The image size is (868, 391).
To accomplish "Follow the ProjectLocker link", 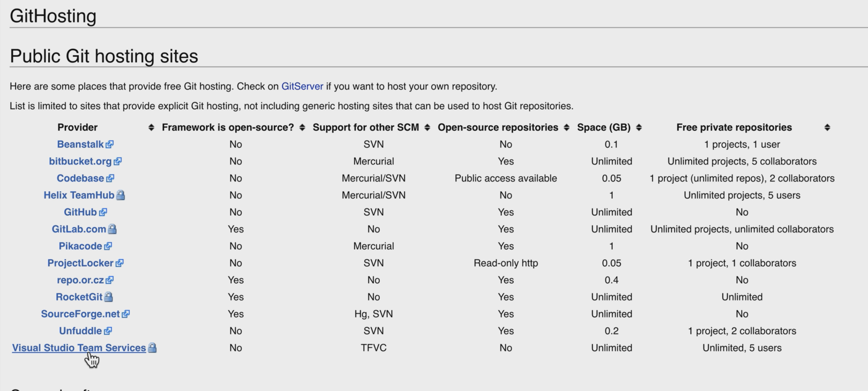I will (80, 263).
